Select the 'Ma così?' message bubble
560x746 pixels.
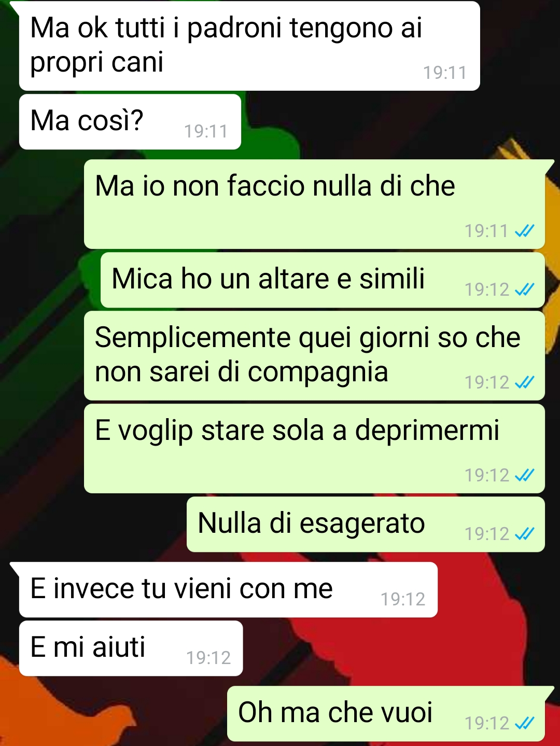130,121
